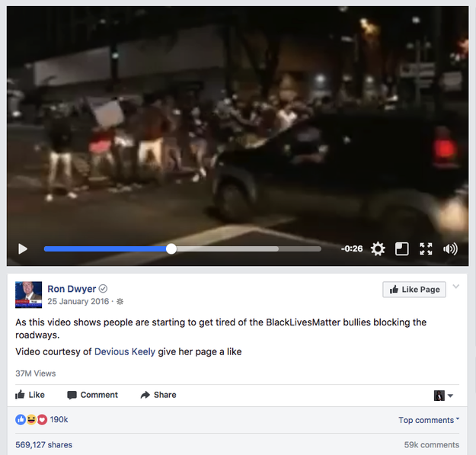View the 569,127 shares
This screenshot has width=476, height=455.
(43, 444)
